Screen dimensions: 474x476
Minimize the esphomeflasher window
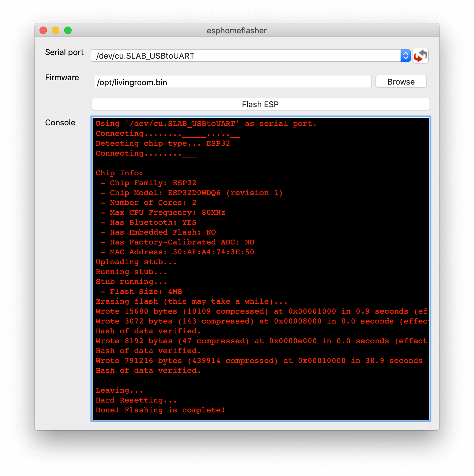(56, 30)
